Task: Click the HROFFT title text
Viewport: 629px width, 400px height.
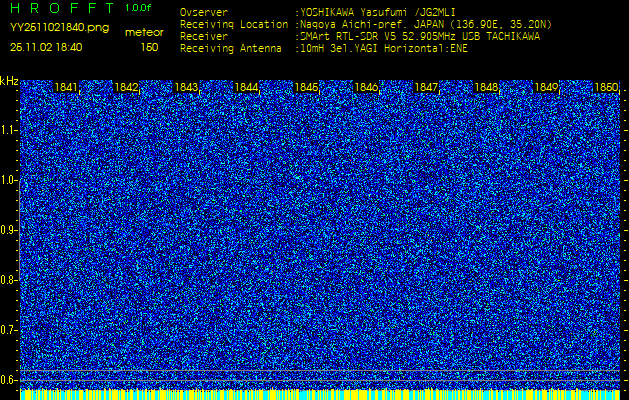Action: click(62, 8)
